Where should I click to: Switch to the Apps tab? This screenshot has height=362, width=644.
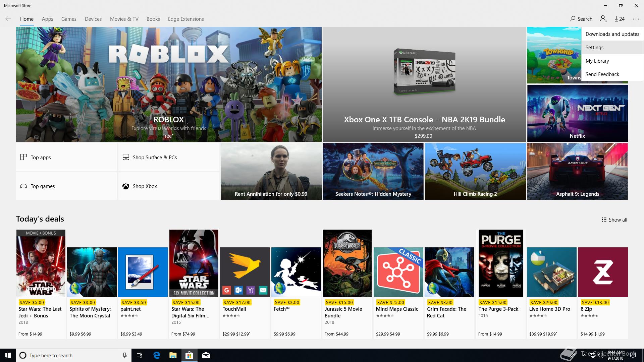click(47, 19)
